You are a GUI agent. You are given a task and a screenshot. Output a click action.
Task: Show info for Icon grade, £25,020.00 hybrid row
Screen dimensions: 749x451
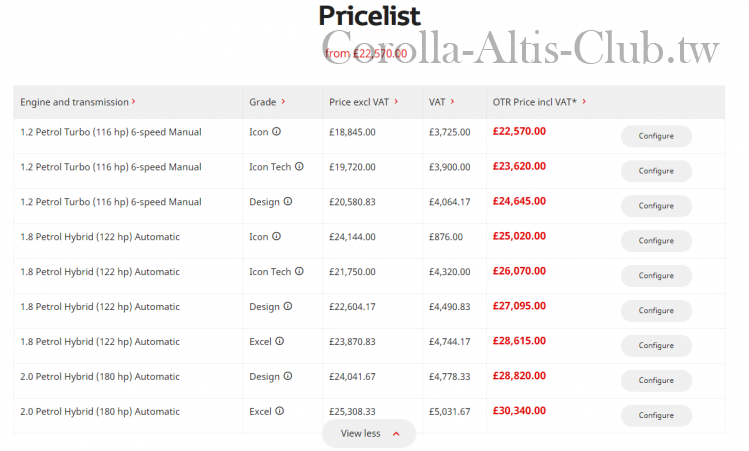277,236
